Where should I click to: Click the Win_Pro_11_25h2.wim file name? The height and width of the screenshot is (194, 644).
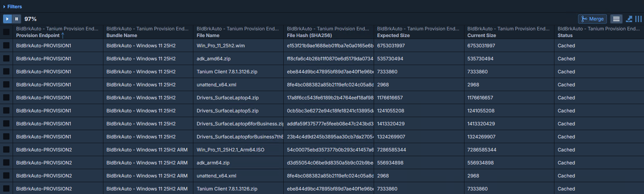pyautogui.click(x=221, y=46)
